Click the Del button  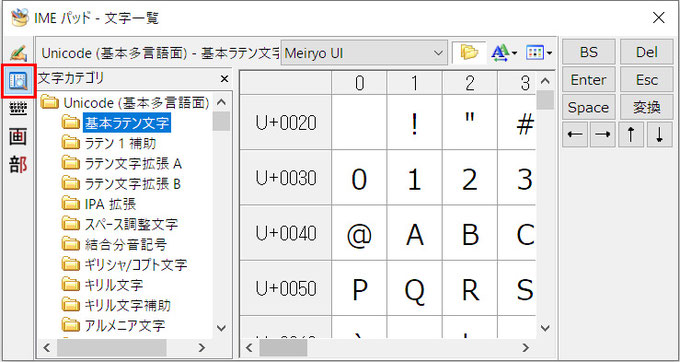coord(647,52)
